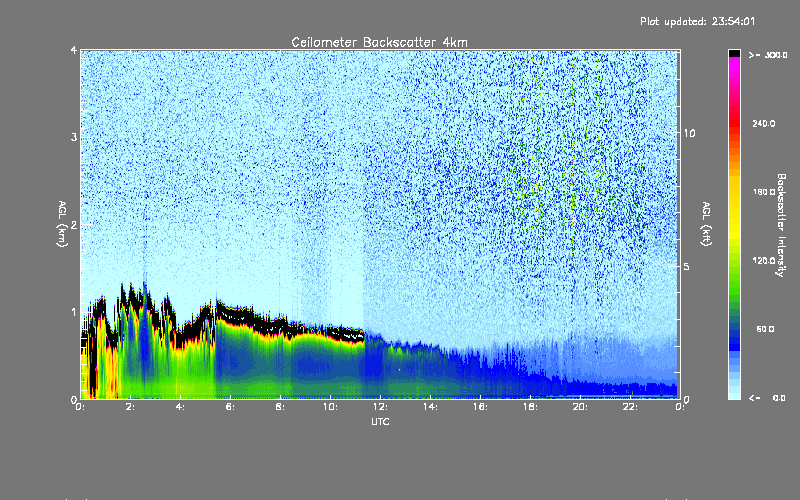The width and height of the screenshot is (800, 500).
Task: Click the 2 km tick label on left axis
Action: (74, 225)
